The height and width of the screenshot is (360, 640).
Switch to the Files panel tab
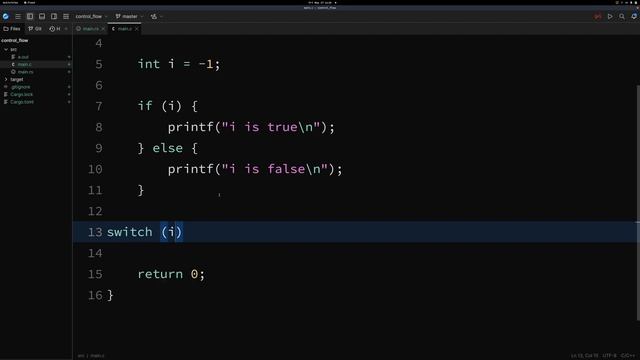(x=12, y=29)
